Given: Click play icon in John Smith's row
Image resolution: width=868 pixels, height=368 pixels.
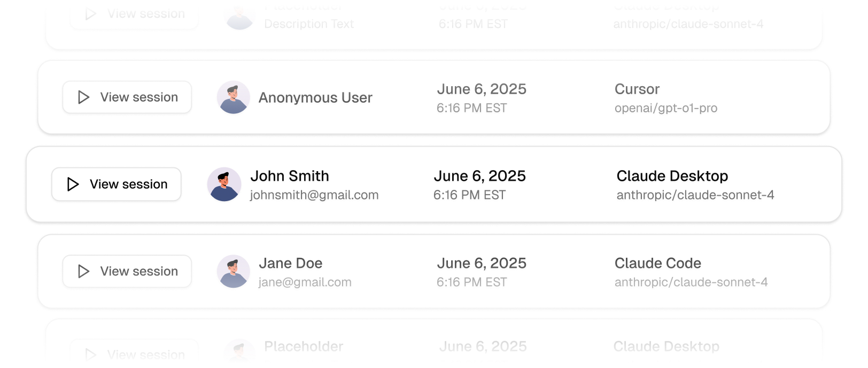Looking at the screenshot, I should 73,184.
